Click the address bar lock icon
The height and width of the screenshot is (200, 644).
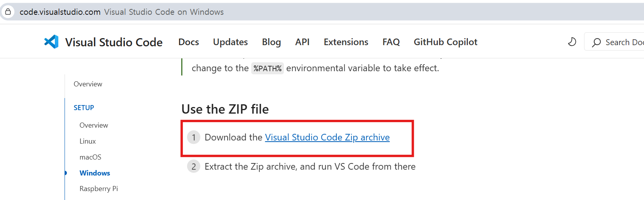point(8,12)
